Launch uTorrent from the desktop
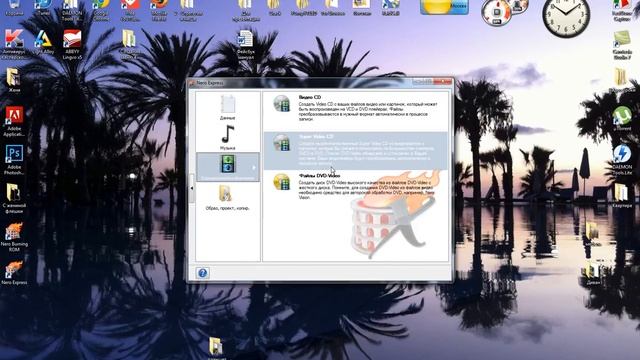 click(x=622, y=118)
